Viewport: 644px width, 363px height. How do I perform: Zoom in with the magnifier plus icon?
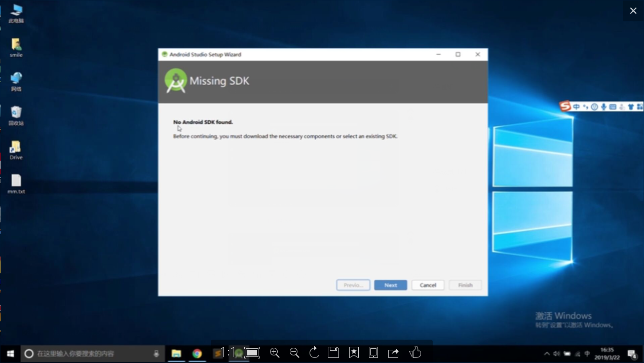275,352
